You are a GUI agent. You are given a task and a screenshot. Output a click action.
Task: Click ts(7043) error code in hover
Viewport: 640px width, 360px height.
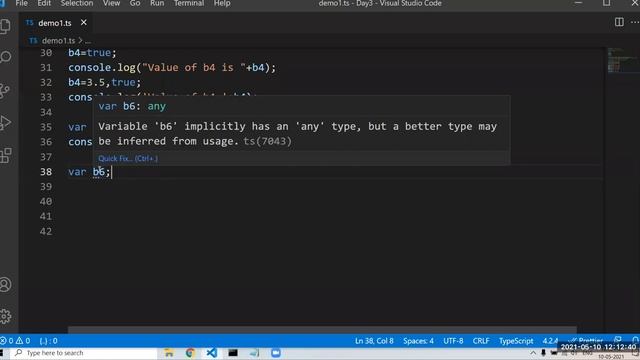tap(267, 141)
